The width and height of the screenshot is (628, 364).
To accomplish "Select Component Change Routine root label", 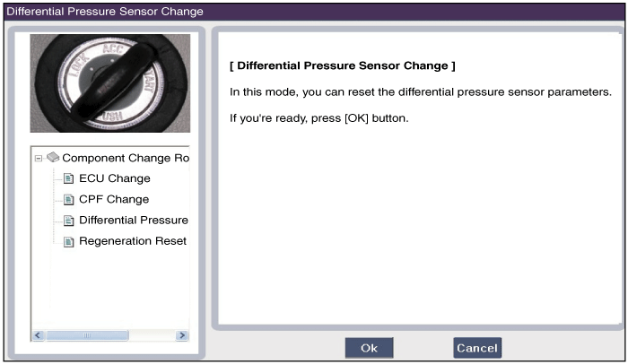I will click(x=126, y=158).
